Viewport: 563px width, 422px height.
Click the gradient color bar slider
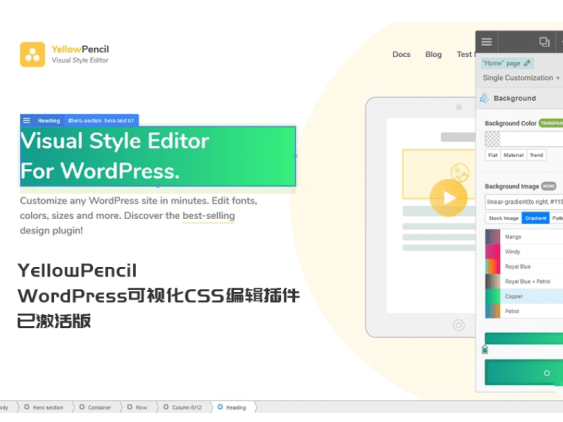point(524,338)
